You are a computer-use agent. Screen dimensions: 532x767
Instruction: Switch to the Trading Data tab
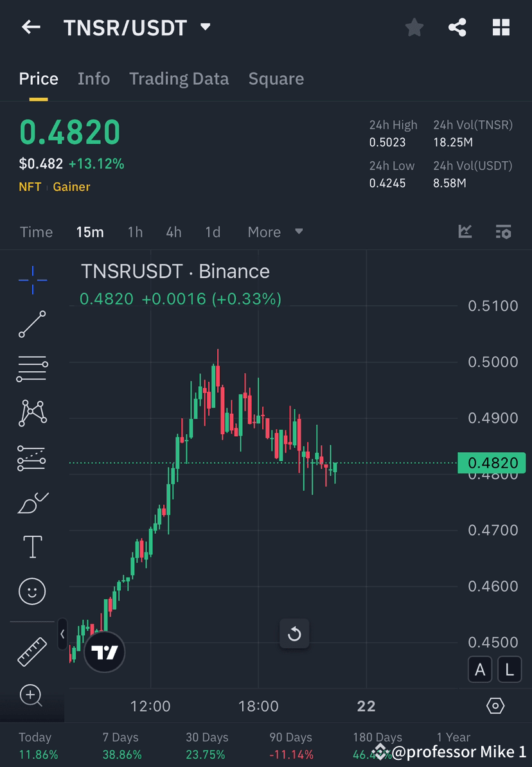point(179,78)
